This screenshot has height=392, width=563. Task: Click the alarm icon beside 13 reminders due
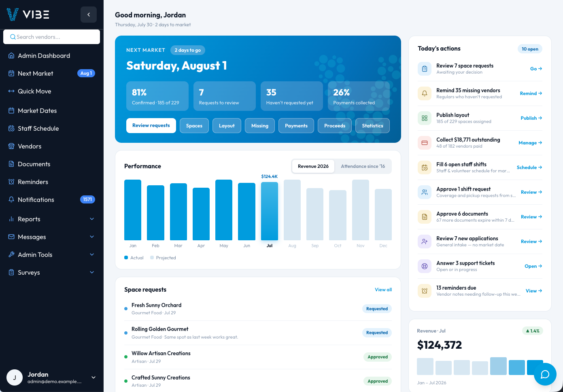click(x=425, y=291)
